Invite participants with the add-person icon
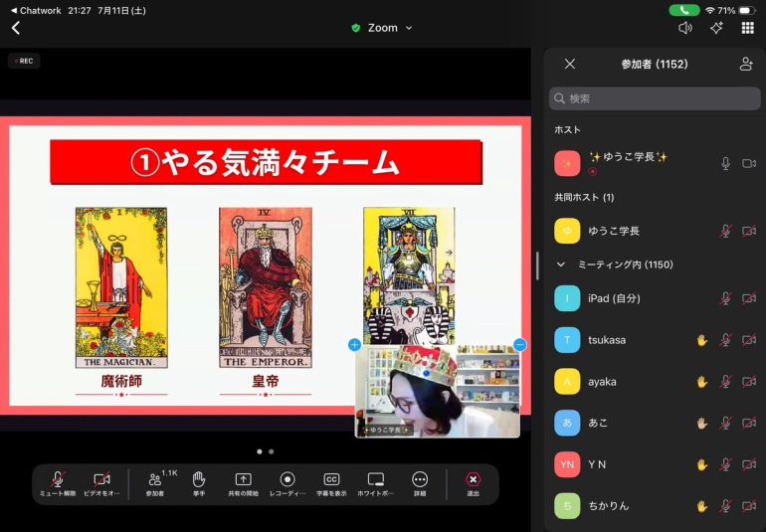The image size is (766, 532). [x=746, y=64]
